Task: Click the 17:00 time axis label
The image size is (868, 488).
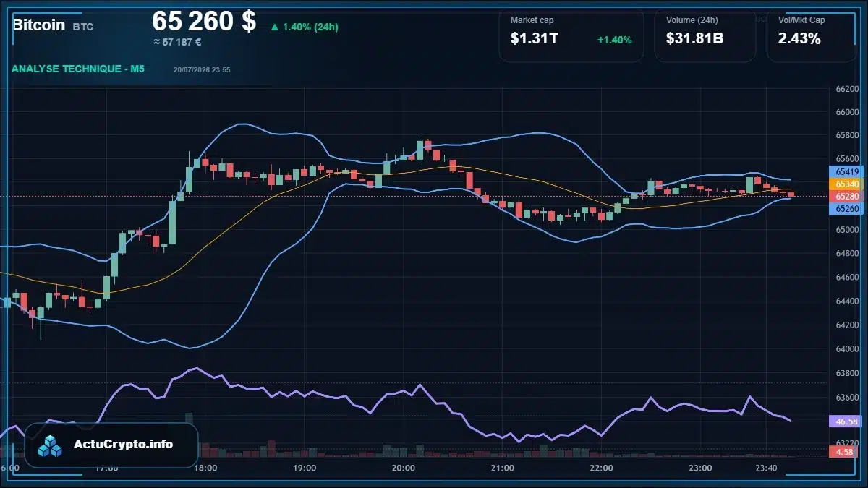Action: (x=106, y=468)
